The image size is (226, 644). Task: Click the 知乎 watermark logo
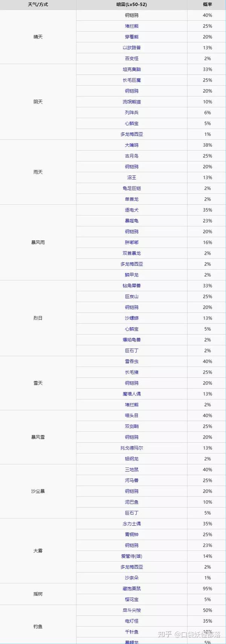(165, 634)
